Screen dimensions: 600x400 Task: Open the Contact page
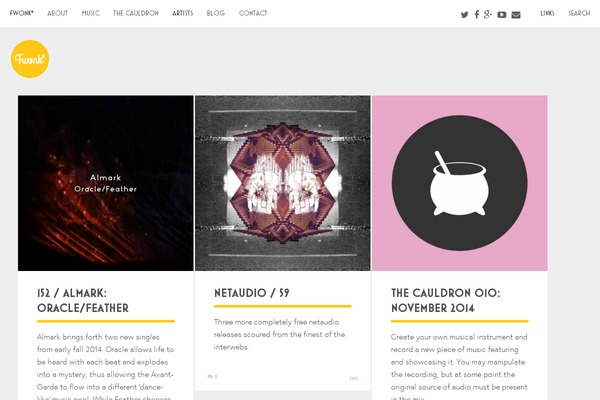[253, 13]
